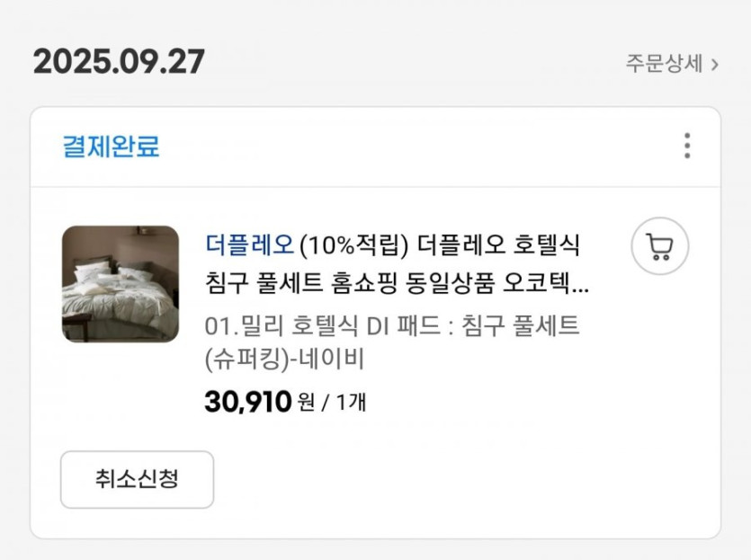Click the 1개 quantity text

click(x=351, y=403)
